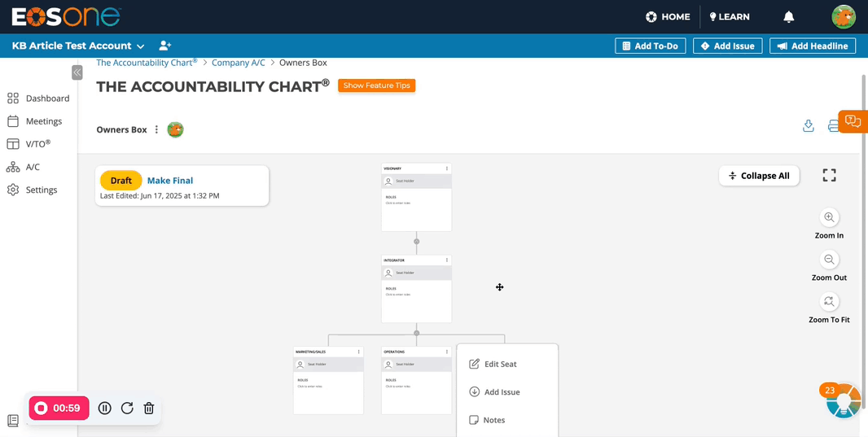Image resolution: width=868 pixels, height=437 pixels.
Task: Restart the screen recording
Action: 127,409
